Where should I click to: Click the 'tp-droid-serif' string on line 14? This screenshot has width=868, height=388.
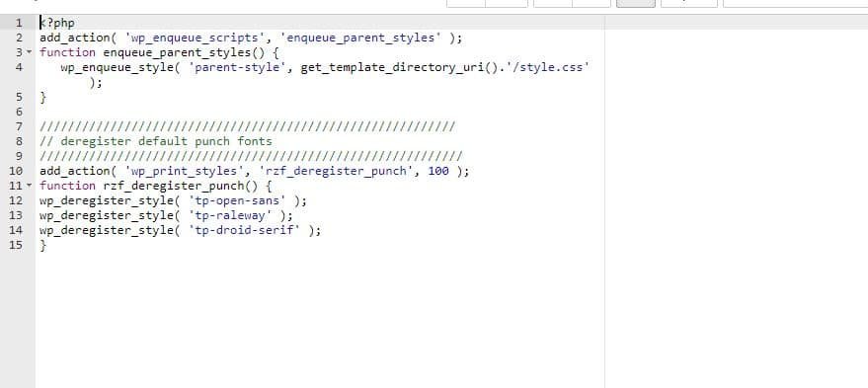click(244, 230)
